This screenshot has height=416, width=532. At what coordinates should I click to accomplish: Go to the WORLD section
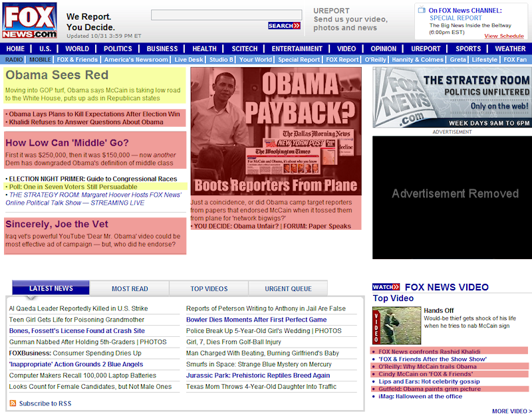(x=77, y=49)
